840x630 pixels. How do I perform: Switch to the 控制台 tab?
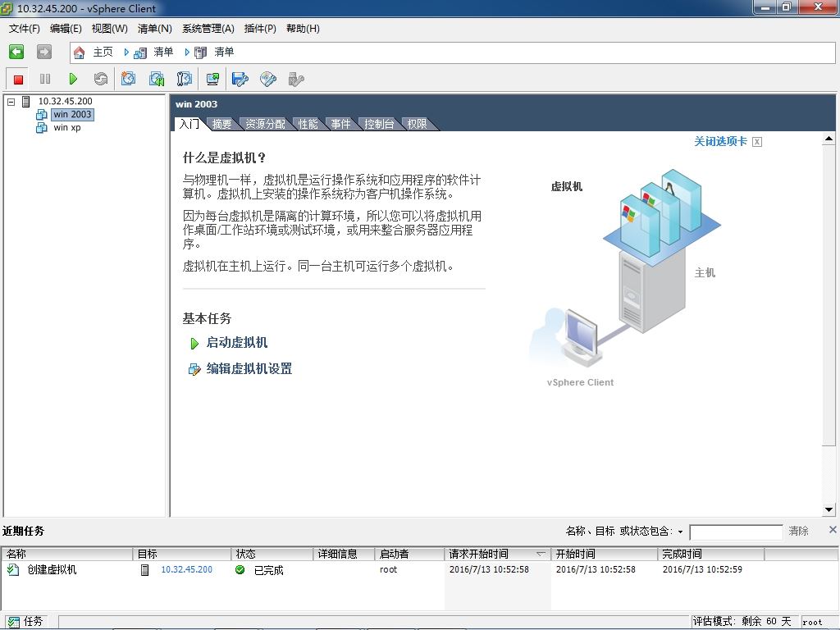[379, 124]
